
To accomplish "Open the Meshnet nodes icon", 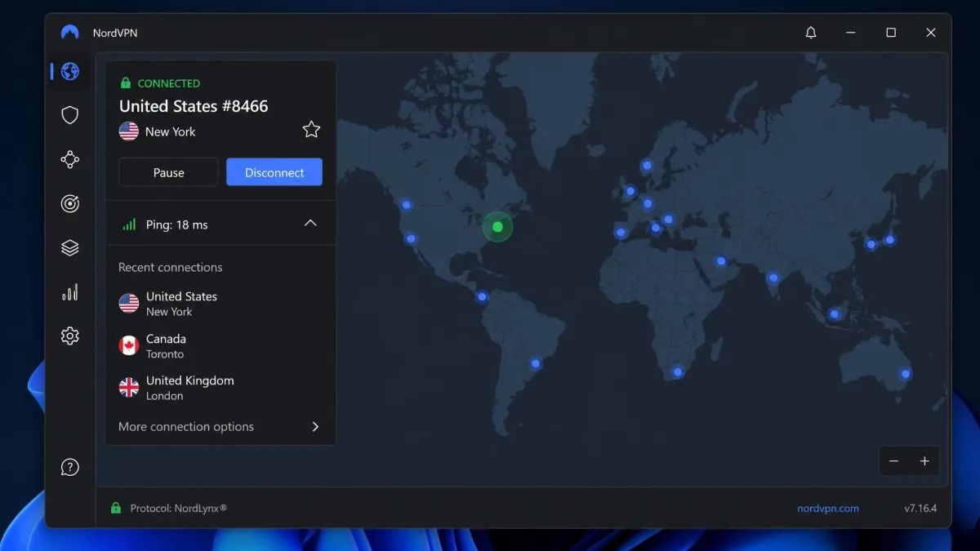I will click(x=70, y=159).
